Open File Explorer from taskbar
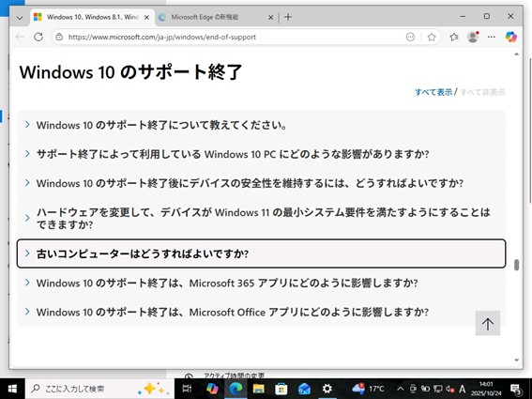Screen dimensions: 532x399 [258, 389]
